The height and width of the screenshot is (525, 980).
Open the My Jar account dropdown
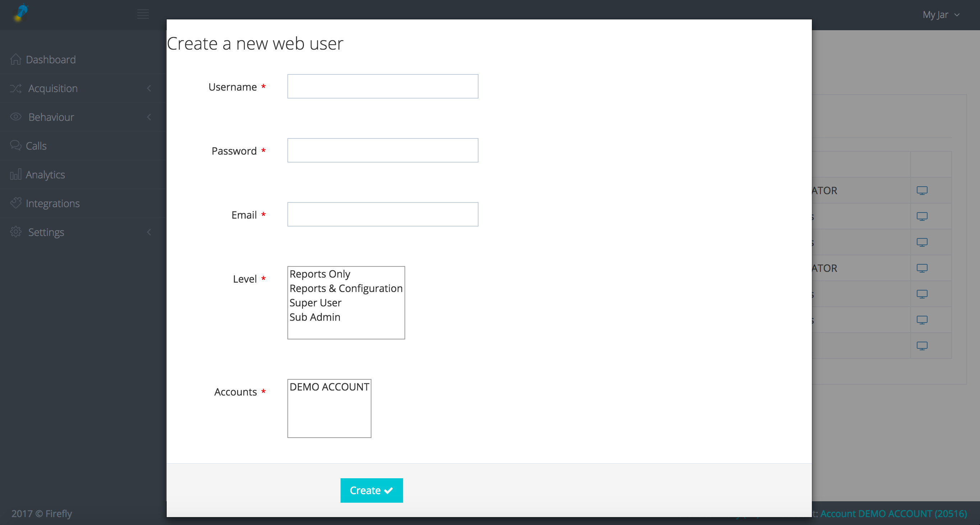click(940, 15)
